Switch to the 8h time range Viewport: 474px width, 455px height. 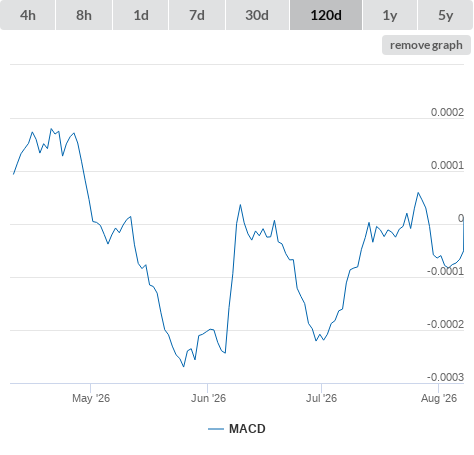pyautogui.click(x=84, y=15)
